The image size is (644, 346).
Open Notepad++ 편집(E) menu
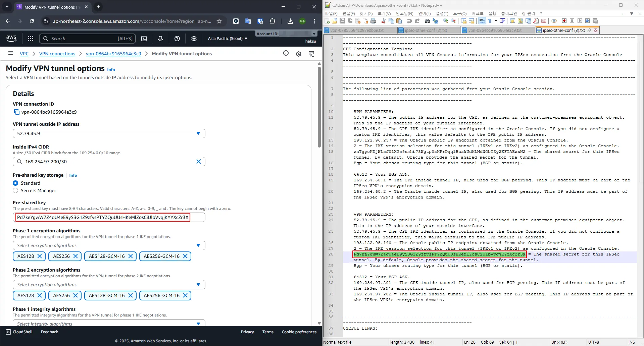[x=348, y=13]
